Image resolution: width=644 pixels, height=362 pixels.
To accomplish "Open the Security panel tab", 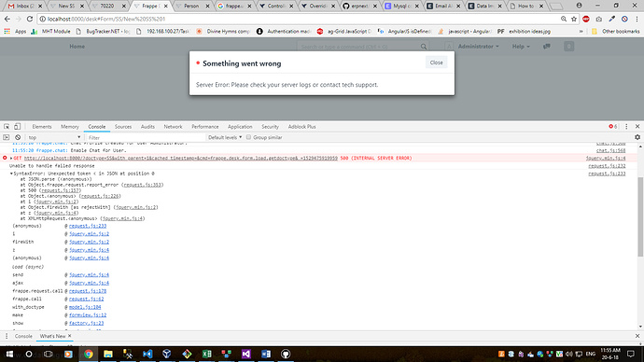I will pyautogui.click(x=270, y=127).
